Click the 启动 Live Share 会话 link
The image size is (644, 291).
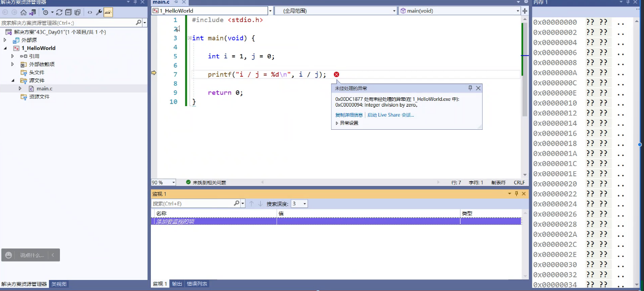tap(391, 115)
